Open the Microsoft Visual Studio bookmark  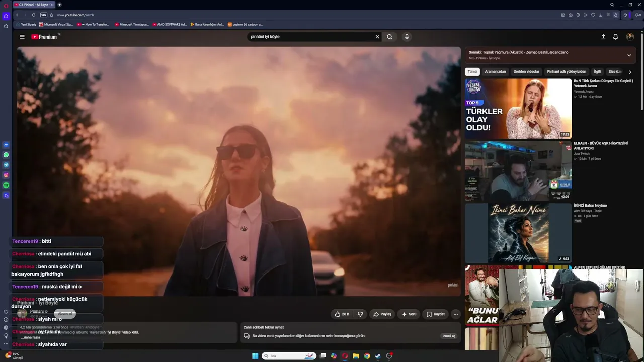(56, 24)
